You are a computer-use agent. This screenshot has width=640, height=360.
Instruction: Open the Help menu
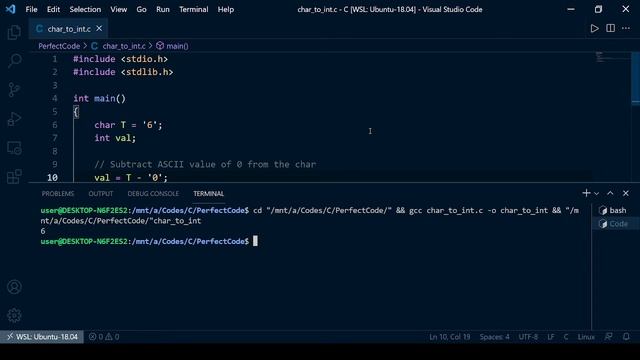coord(225,9)
